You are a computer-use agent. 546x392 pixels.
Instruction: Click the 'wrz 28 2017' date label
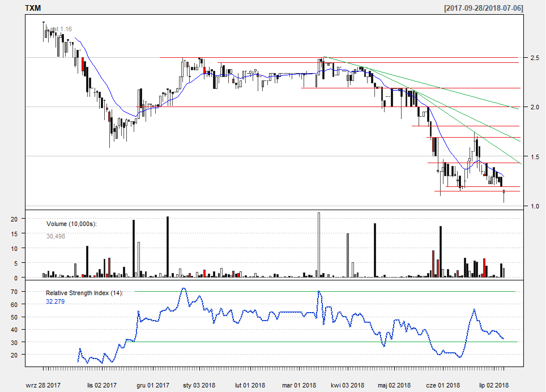pos(43,385)
